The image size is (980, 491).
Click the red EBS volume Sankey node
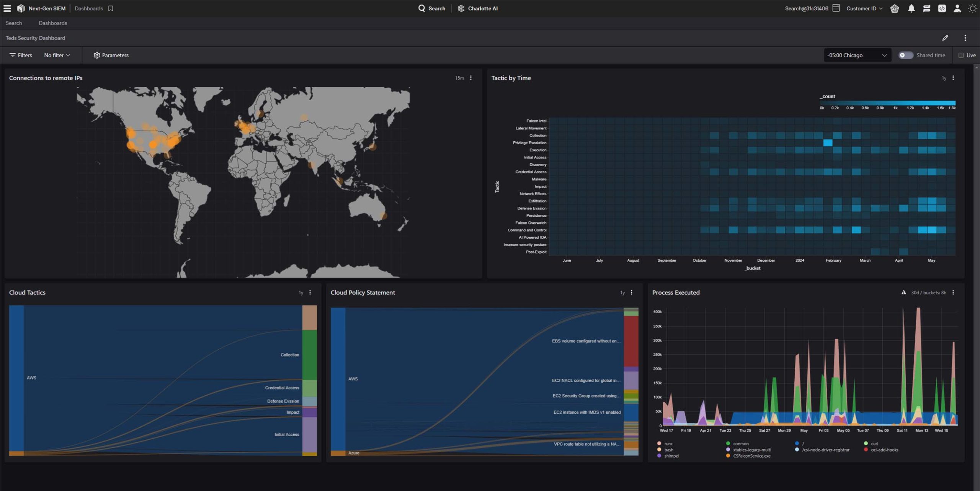pos(631,341)
